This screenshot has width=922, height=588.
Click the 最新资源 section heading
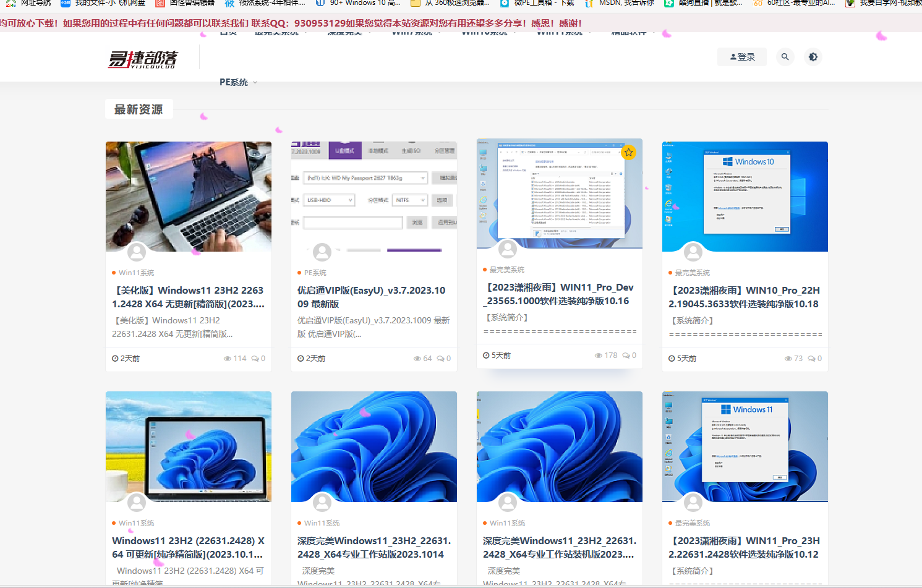coord(139,109)
